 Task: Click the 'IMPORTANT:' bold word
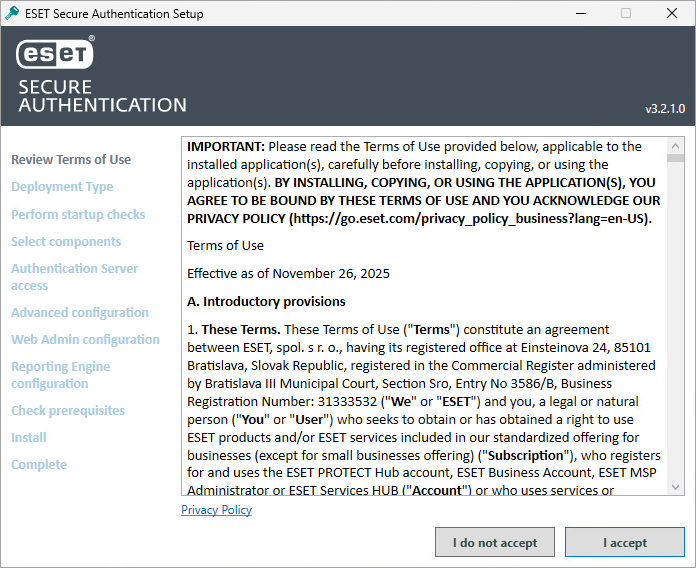tap(225, 146)
